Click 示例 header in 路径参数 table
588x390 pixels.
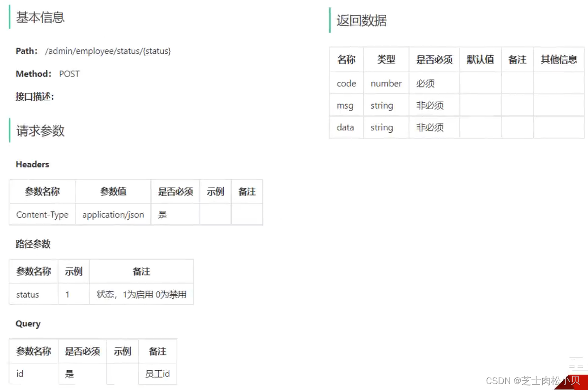(x=73, y=272)
